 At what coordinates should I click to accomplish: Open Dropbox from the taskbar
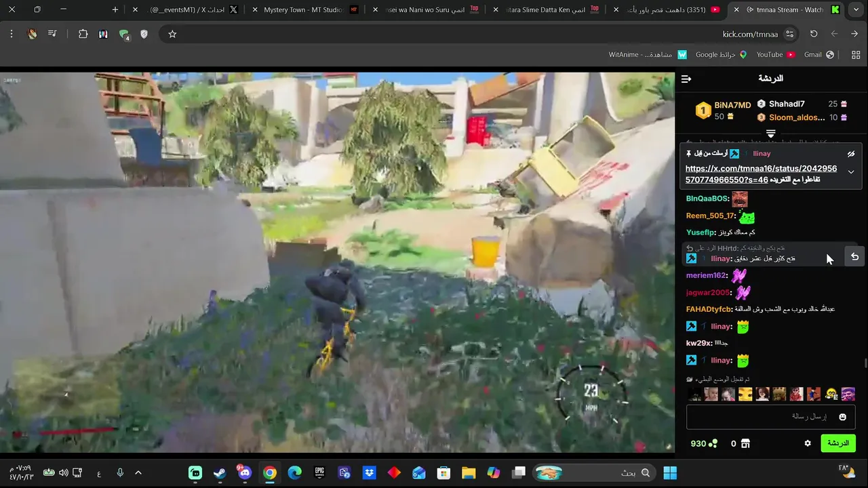tap(369, 472)
